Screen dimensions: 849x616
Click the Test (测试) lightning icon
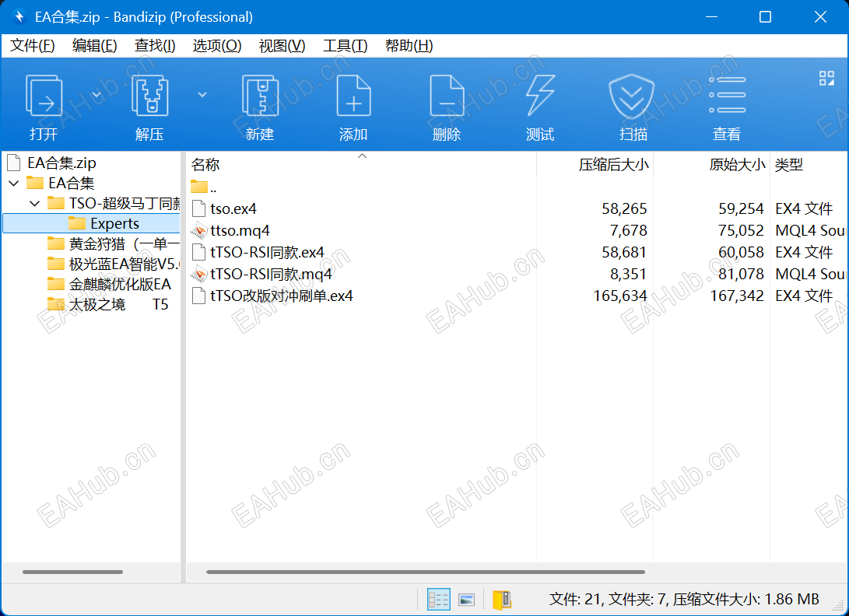point(540,96)
